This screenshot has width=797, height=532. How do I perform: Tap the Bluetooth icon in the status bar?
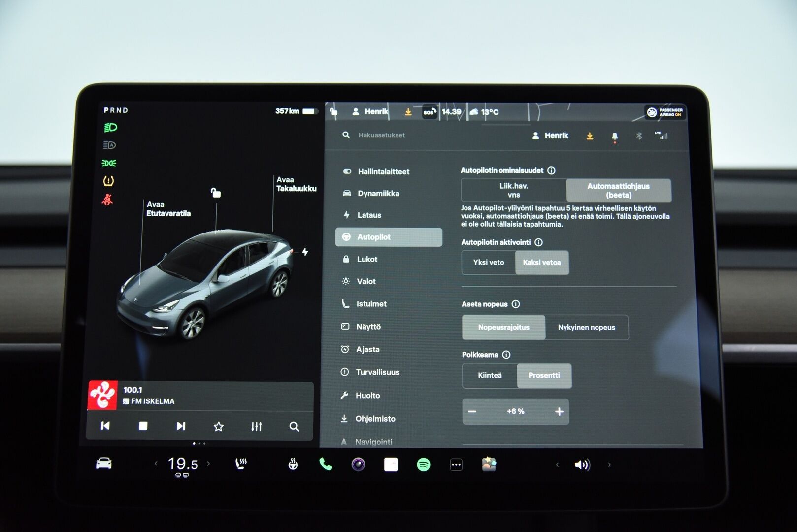639,135
